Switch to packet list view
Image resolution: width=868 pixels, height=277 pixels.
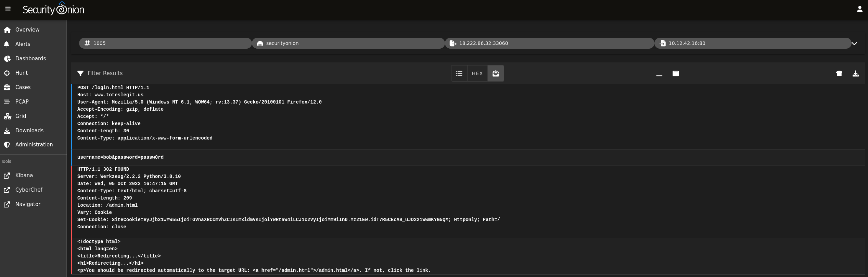click(459, 73)
